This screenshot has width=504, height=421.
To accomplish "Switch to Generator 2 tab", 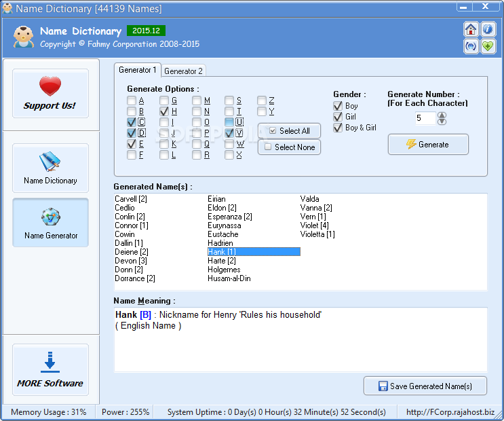I will point(183,71).
